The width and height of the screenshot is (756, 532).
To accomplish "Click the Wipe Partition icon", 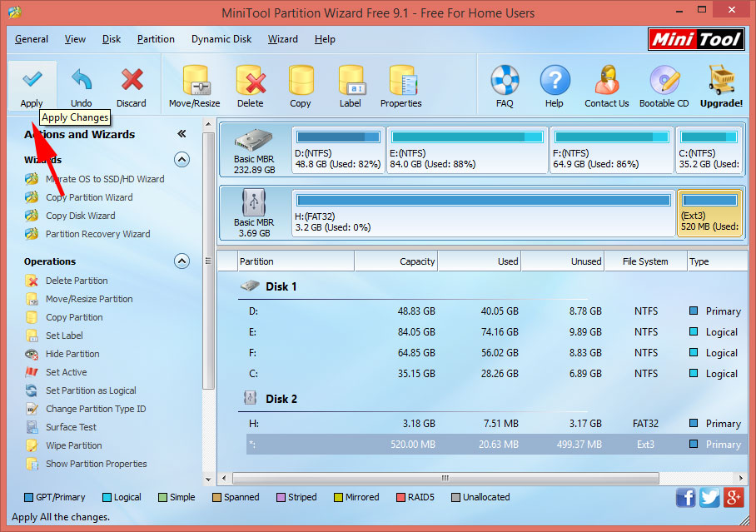I will point(32,445).
